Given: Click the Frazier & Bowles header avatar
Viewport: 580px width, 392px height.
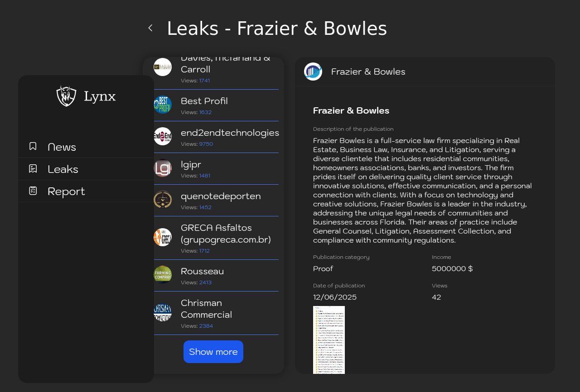Looking at the screenshot, I should click(313, 72).
